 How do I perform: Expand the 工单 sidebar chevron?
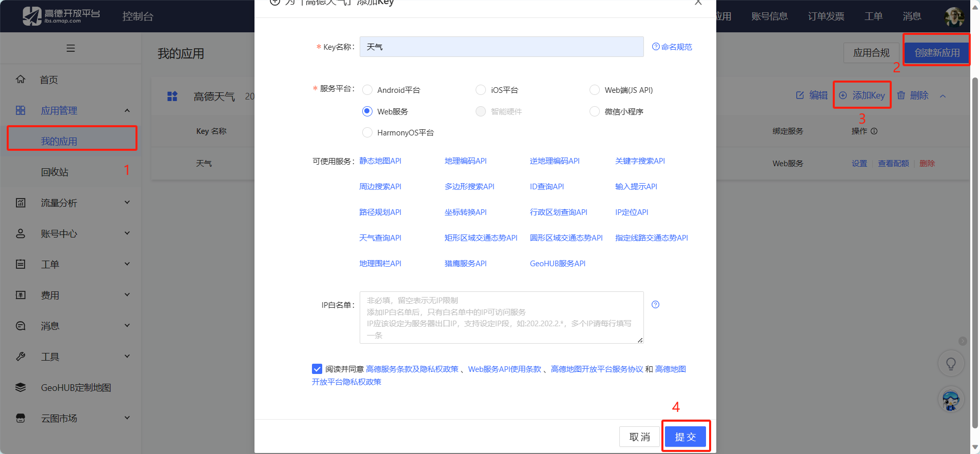(x=127, y=264)
